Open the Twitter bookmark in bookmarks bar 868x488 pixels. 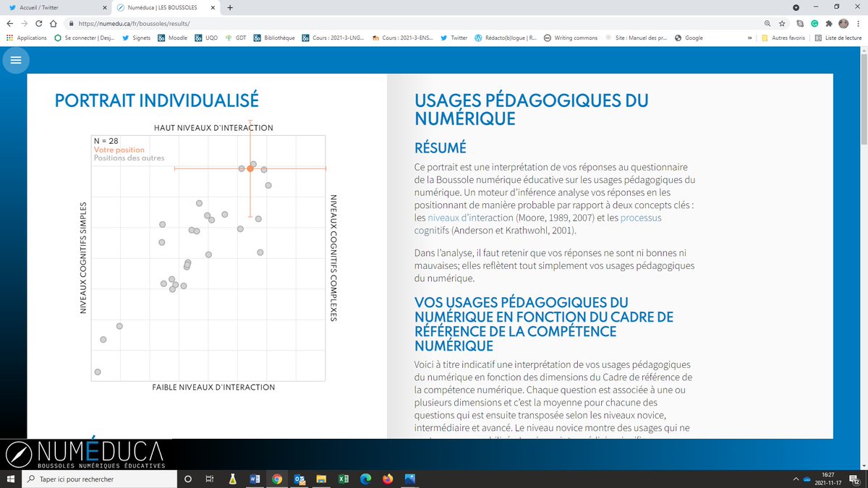(x=454, y=38)
